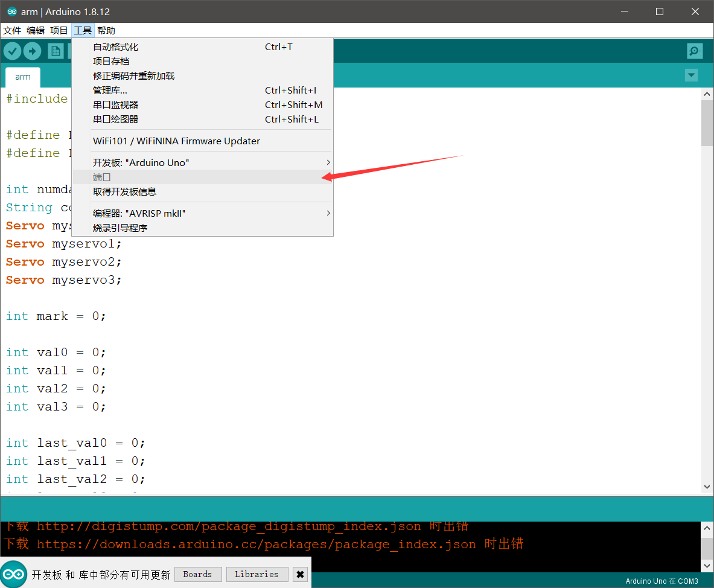
Task: Click the line "int val1 = 0;"
Action: coord(56,370)
